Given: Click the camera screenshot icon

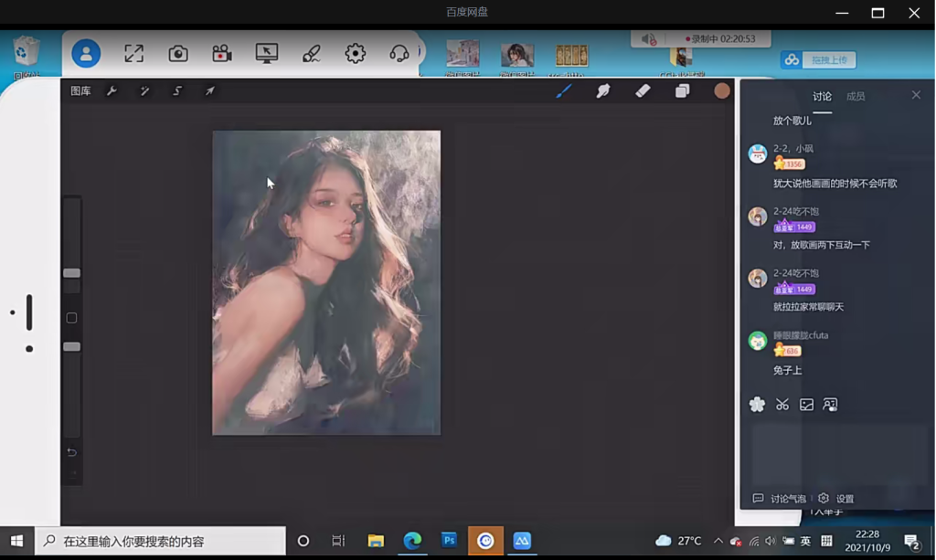Looking at the screenshot, I should point(178,54).
